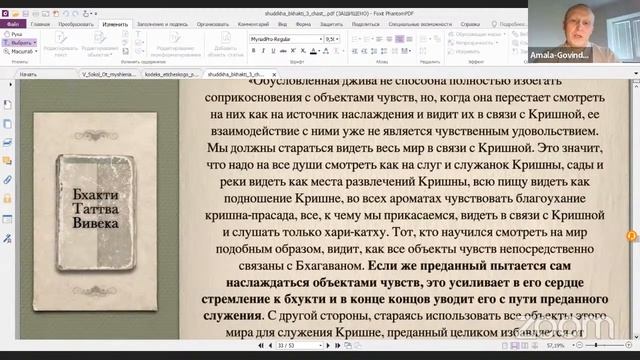Image resolution: width=640 pixels, height=360 pixels.
Task: Expand the left navigation panel arrow
Action: click(10, 84)
